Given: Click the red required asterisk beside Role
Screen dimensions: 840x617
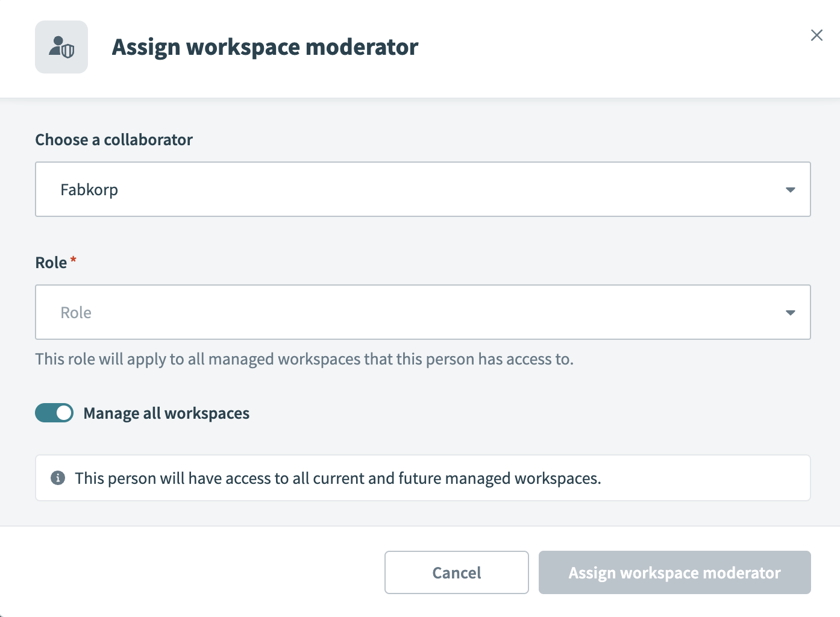Looking at the screenshot, I should coord(74,260).
